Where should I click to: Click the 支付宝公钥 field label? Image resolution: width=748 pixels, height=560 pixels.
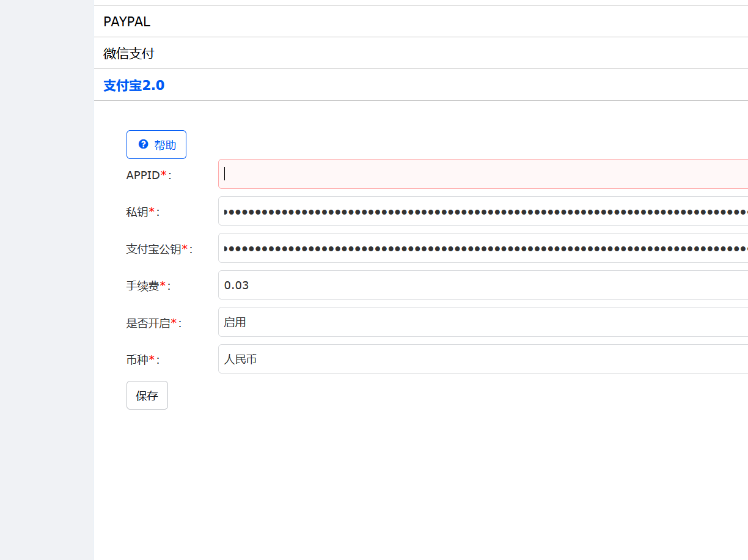click(159, 249)
